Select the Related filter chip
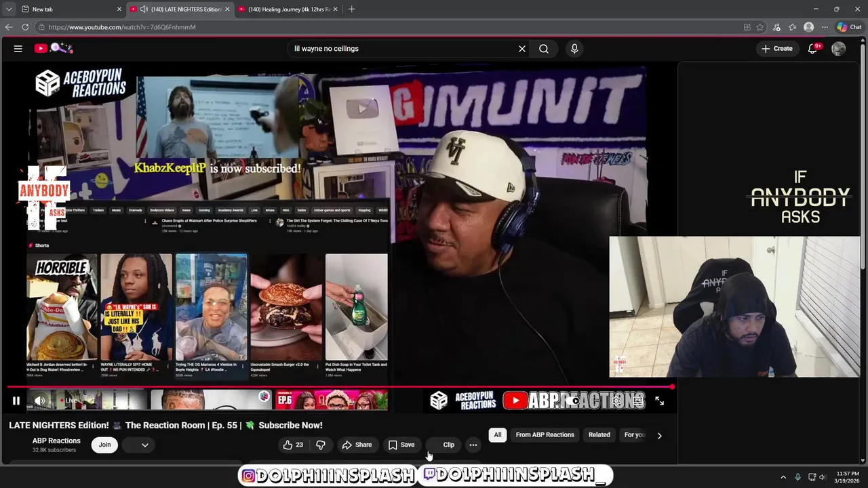868x488 pixels. point(599,435)
